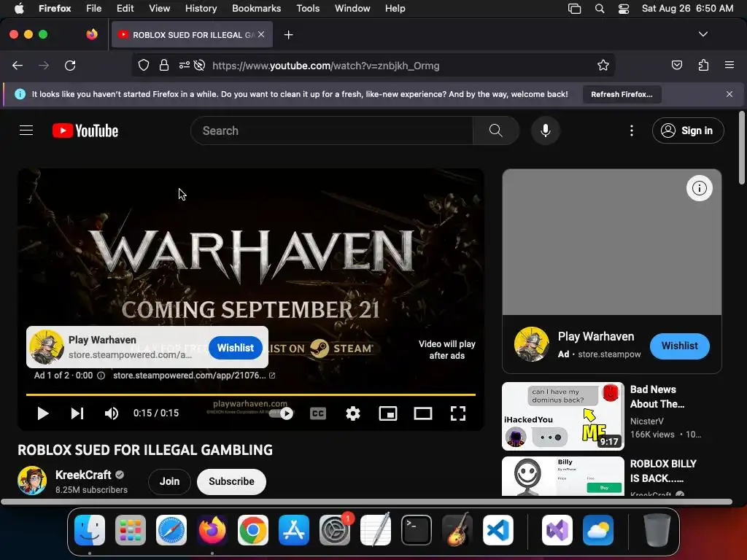Toggle the autoplay switch in the player
The width and height of the screenshot is (747, 560).
(282, 413)
